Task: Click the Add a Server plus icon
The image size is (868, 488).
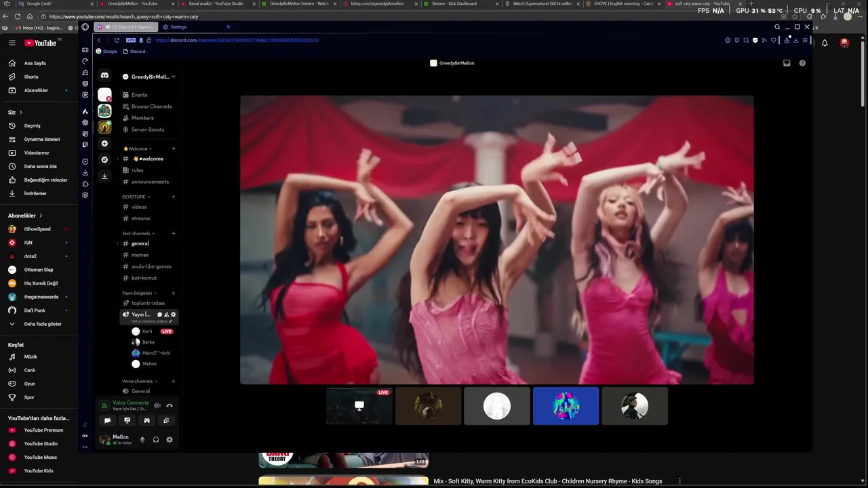Action: 104,144
